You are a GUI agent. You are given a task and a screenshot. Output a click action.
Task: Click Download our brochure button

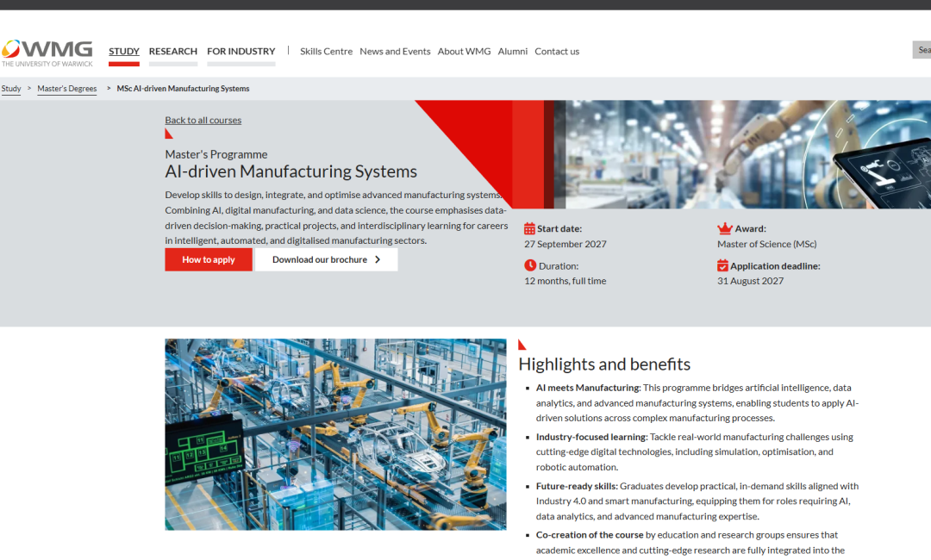(327, 260)
